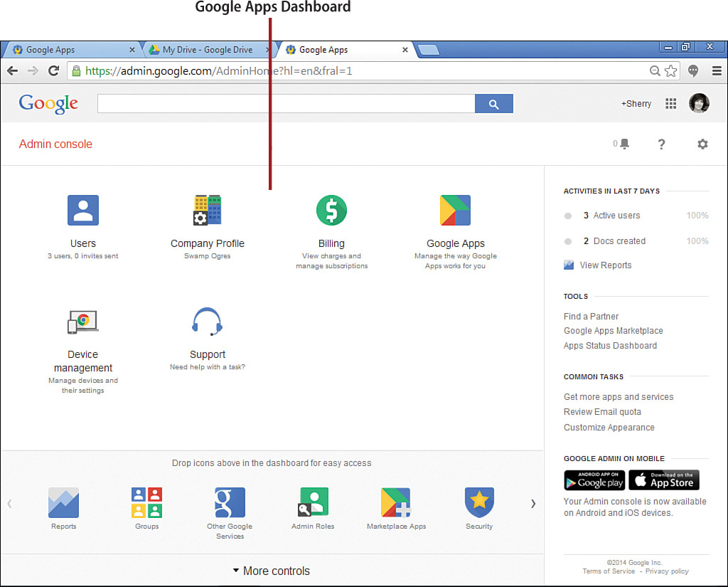
Task: Open the Groups icon
Action: 146,502
